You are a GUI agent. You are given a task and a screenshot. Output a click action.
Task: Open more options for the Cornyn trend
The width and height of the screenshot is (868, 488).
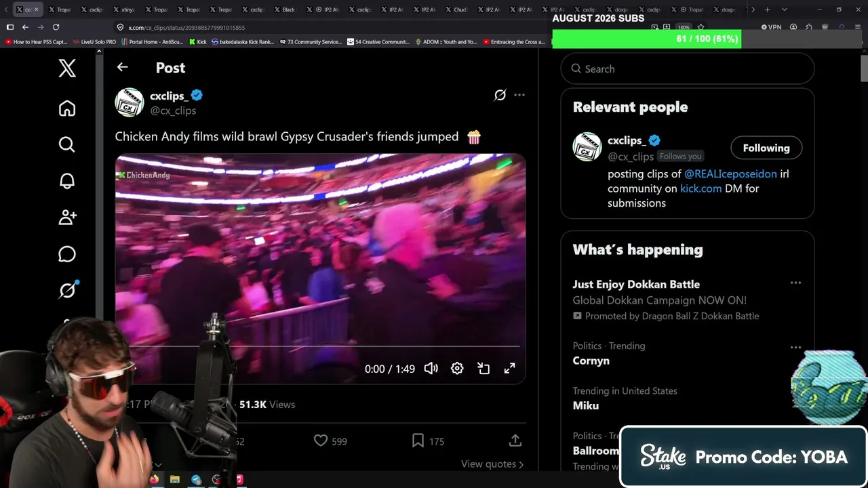click(x=795, y=348)
